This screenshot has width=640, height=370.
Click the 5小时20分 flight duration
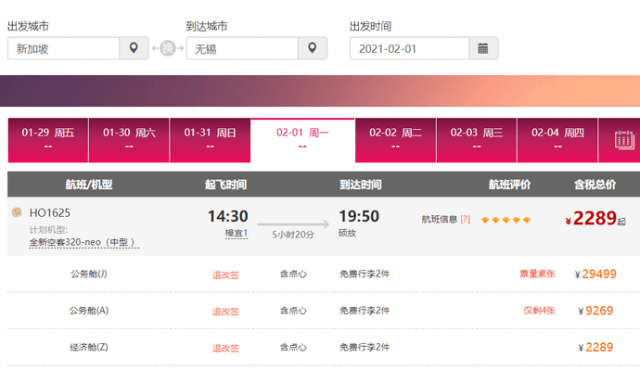tap(293, 235)
